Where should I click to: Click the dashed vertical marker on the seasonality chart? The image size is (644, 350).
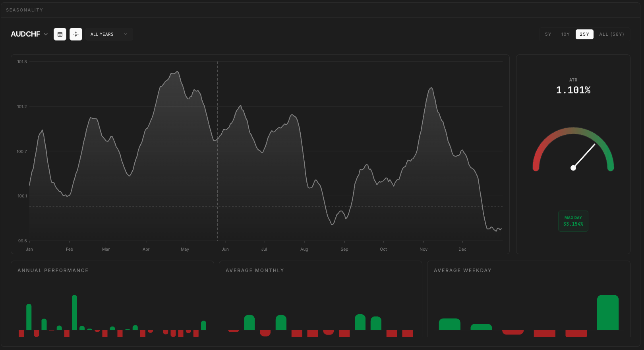[x=217, y=151]
